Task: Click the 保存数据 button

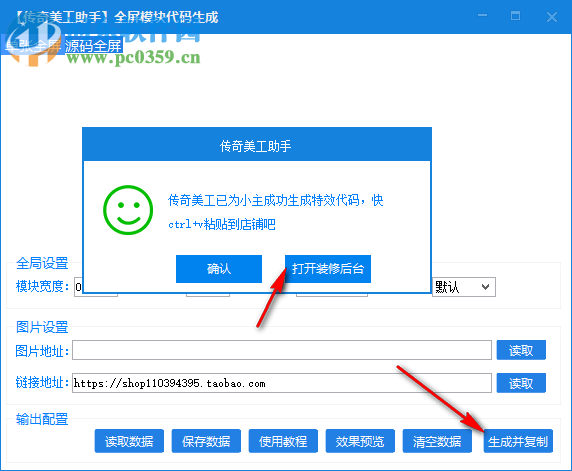Action: click(x=206, y=441)
